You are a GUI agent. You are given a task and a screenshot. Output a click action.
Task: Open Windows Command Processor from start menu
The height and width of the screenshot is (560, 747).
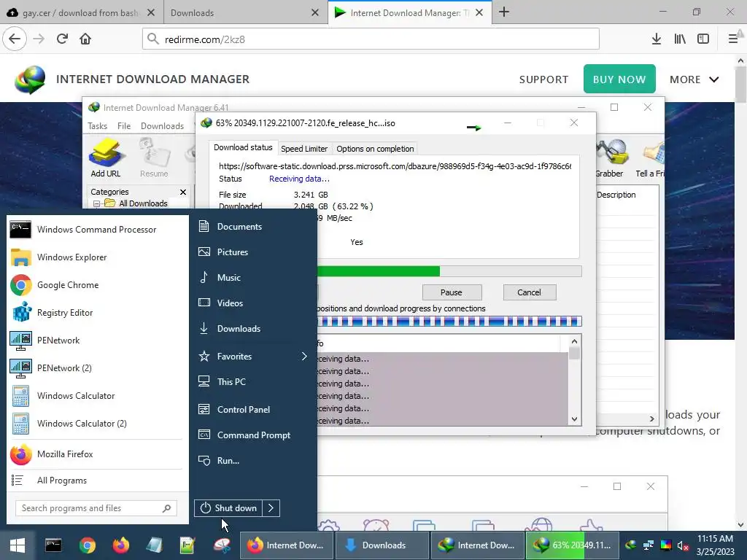(96, 230)
